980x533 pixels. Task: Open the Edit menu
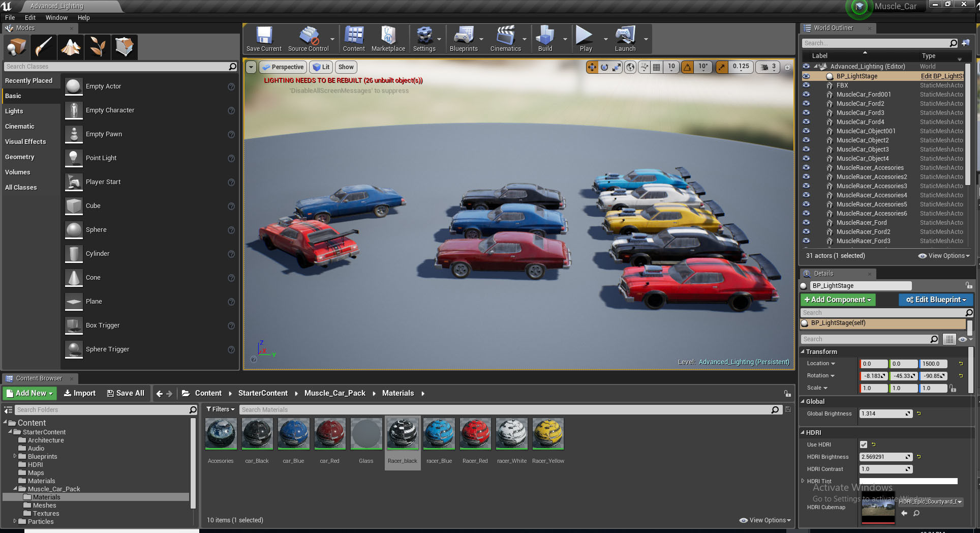(30, 17)
